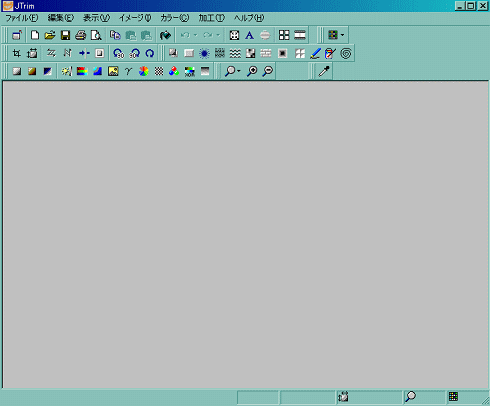Click the zoom in magnifier icon

pos(252,71)
